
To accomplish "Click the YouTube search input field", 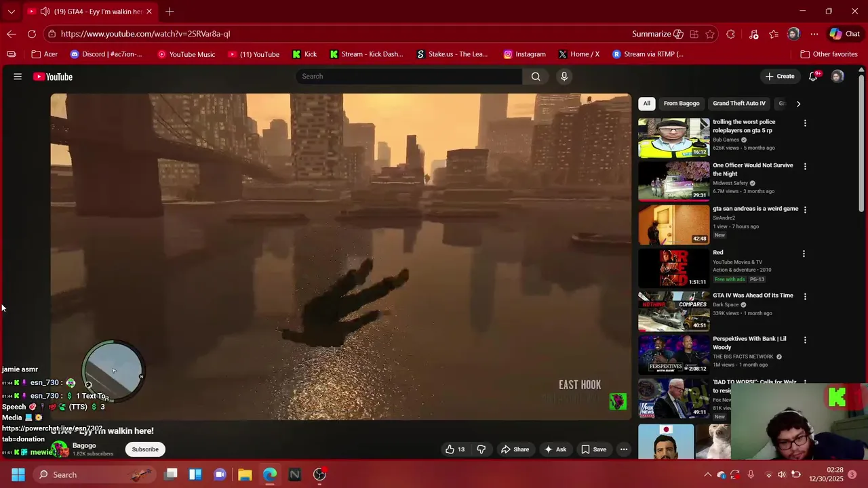I will click(410, 77).
